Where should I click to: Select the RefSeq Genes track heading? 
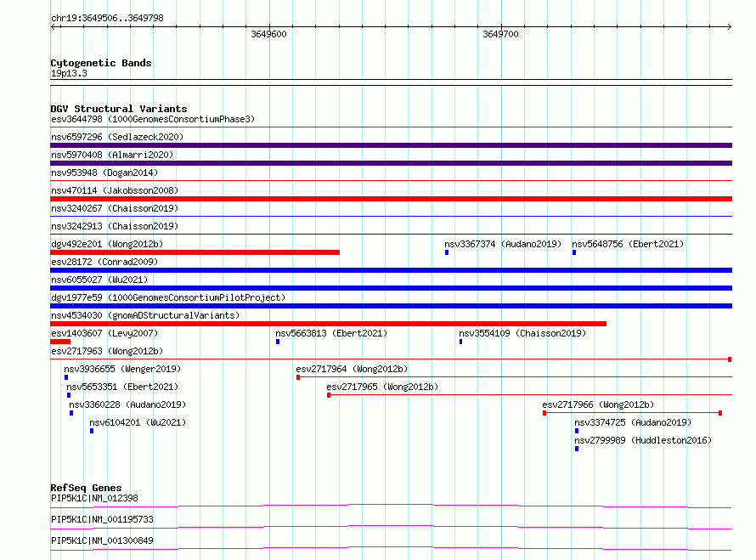click(x=86, y=488)
